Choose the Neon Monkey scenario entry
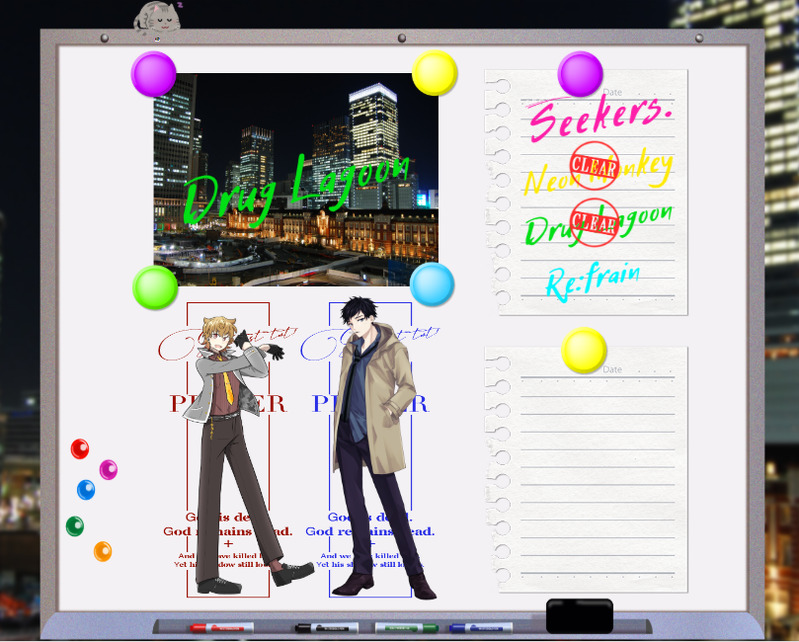The width and height of the screenshot is (799, 642). pyautogui.click(x=599, y=173)
